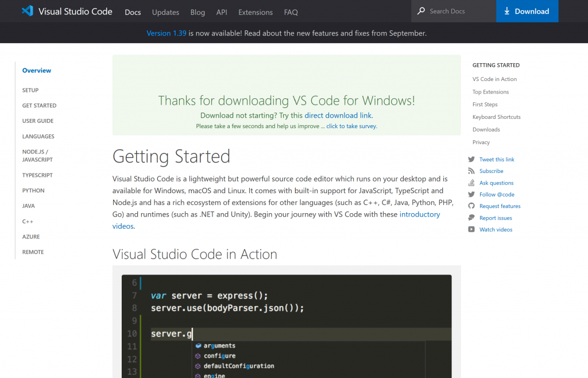Jump to Downloads section link

point(486,130)
